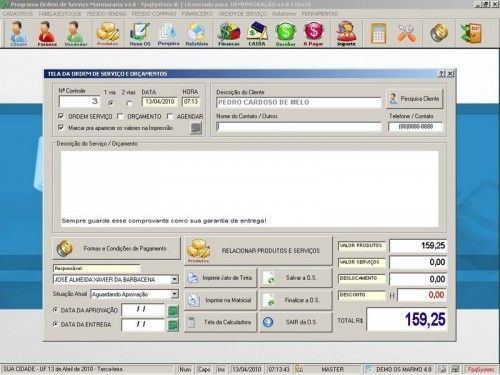The width and height of the screenshot is (500, 375).
Task: Open the Suporte toolbar icon
Action: (346, 33)
